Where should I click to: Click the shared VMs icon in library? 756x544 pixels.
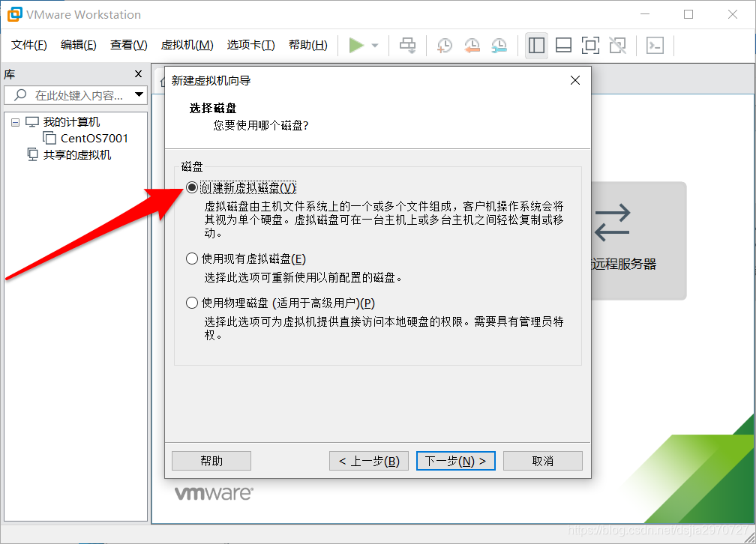pos(32,154)
